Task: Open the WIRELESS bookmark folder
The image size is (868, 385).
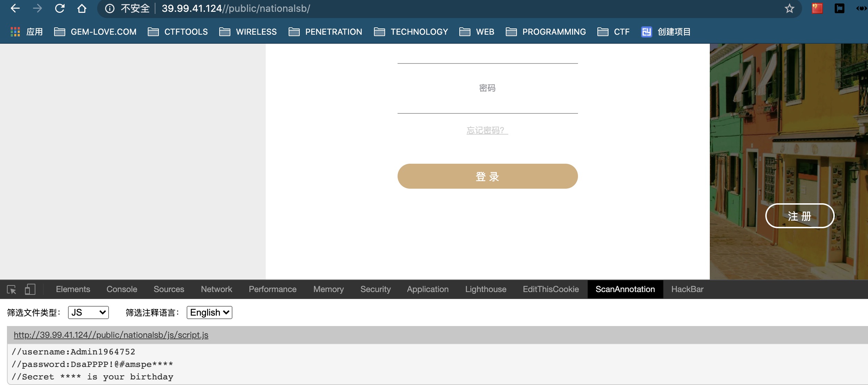Action: pos(248,32)
